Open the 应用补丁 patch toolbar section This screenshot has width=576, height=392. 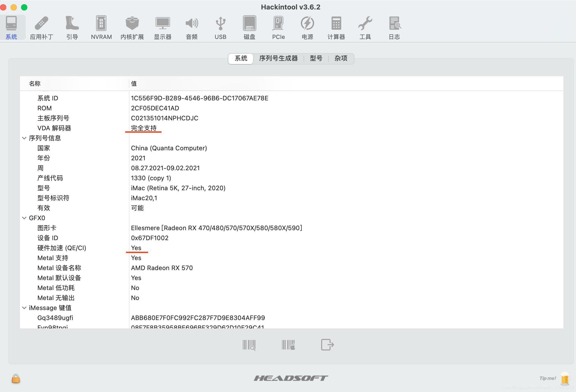(x=42, y=28)
